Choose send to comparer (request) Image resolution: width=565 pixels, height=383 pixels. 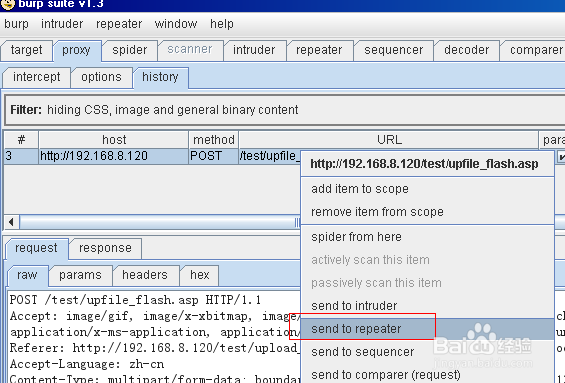pos(427,375)
